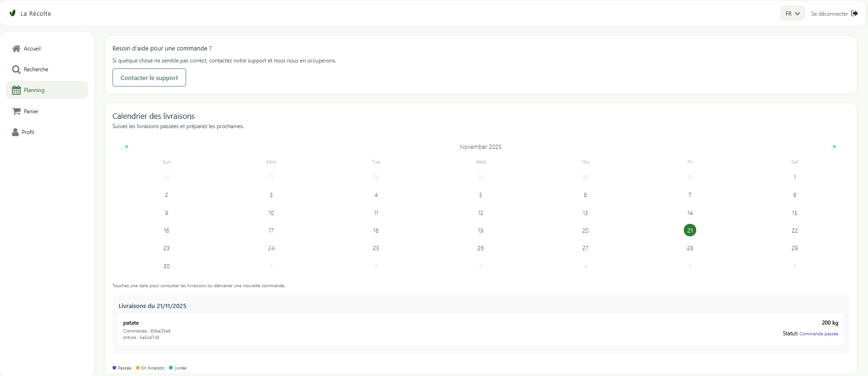
Task: Open the patate delivery entry
Action: 131,323
